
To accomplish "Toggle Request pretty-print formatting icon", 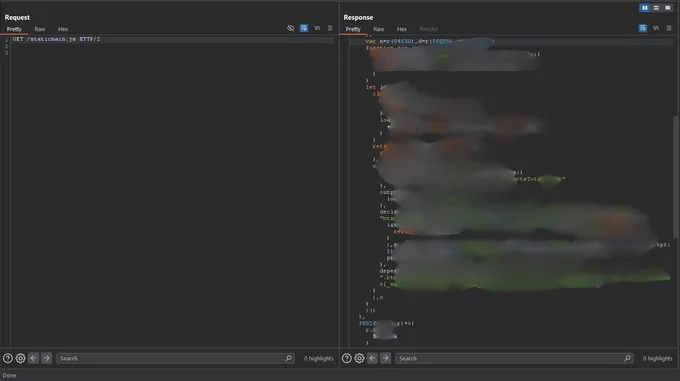I will click(304, 28).
